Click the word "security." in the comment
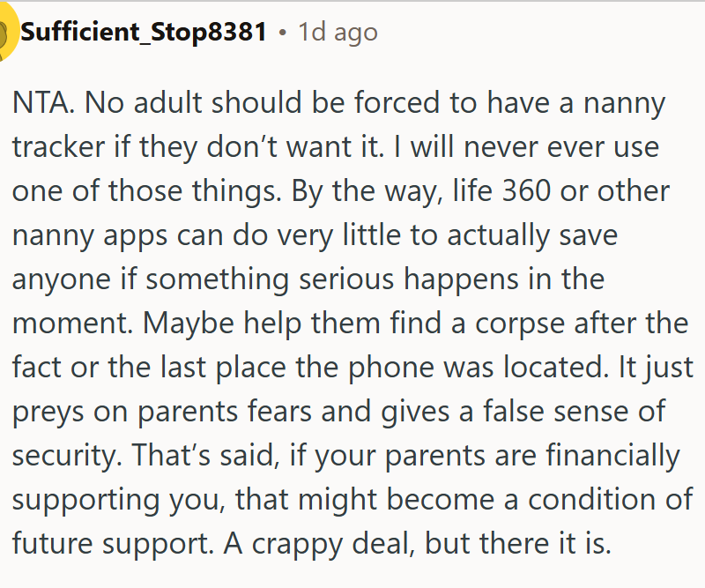This screenshot has height=588, width=705. [x=68, y=455]
